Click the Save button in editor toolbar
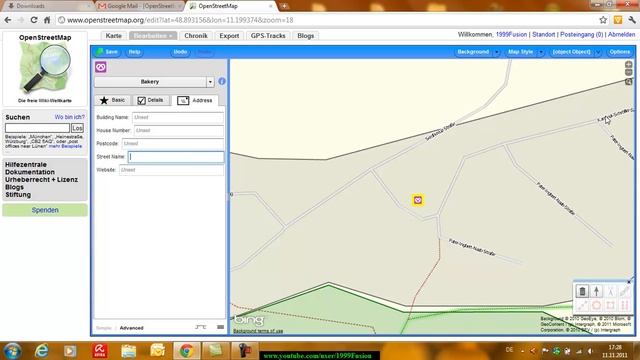Viewport: 640px width, 360px height. (107, 52)
